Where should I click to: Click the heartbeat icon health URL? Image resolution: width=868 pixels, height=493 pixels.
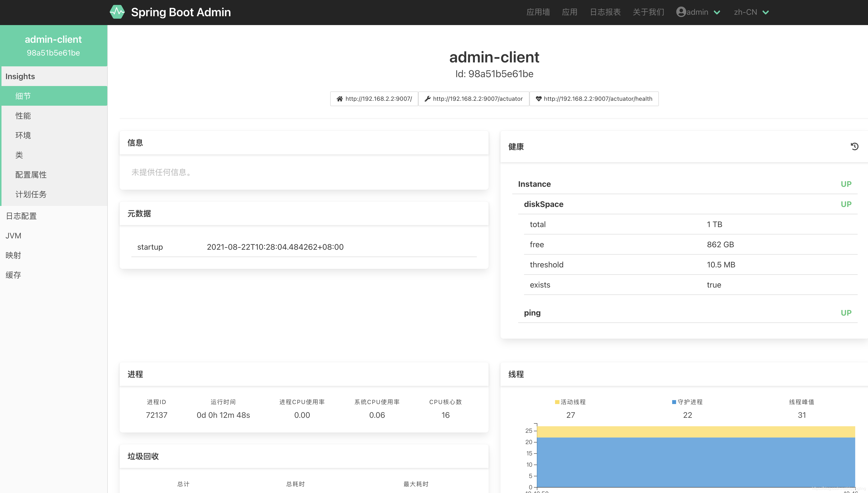(x=594, y=99)
